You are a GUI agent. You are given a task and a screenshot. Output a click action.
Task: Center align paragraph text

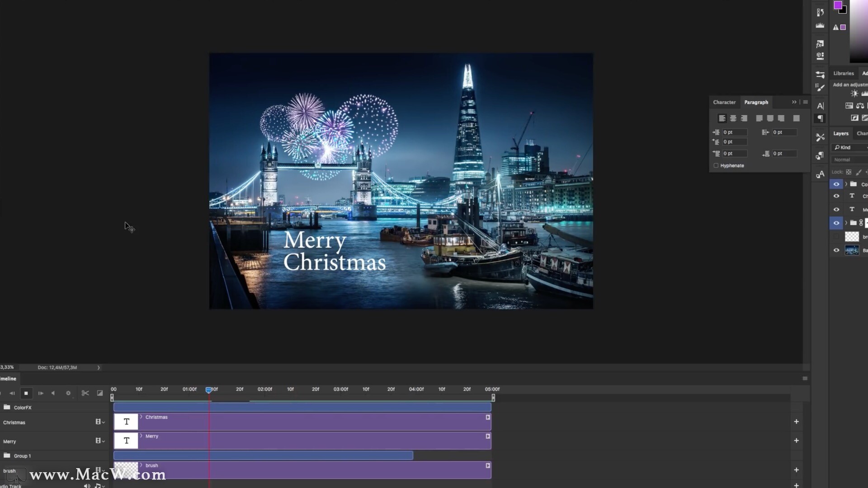click(733, 118)
